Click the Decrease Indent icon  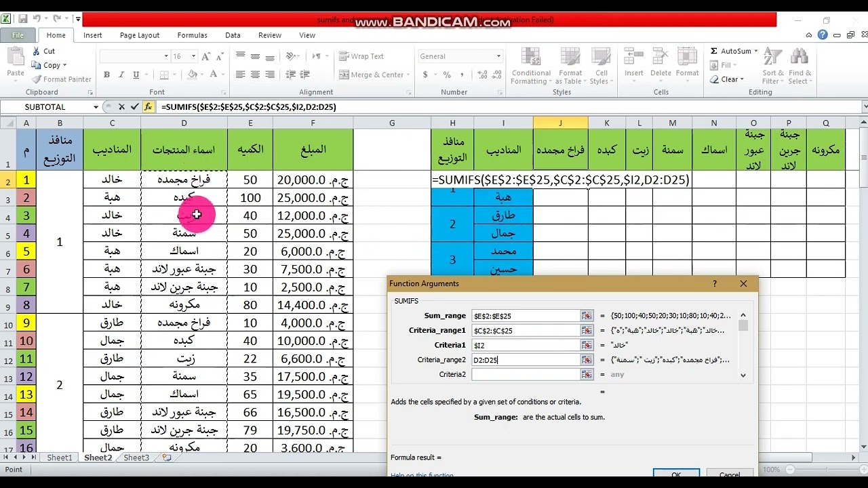click(291, 75)
